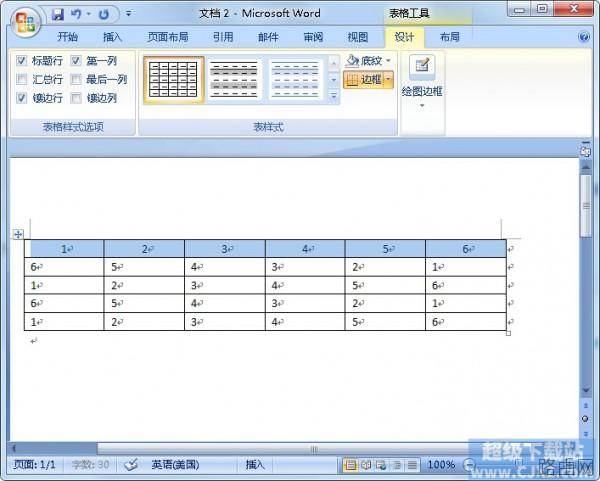The width and height of the screenshot is (600, 481).
Task: Apply the gray banded table style
Action: tap(234, 80)
